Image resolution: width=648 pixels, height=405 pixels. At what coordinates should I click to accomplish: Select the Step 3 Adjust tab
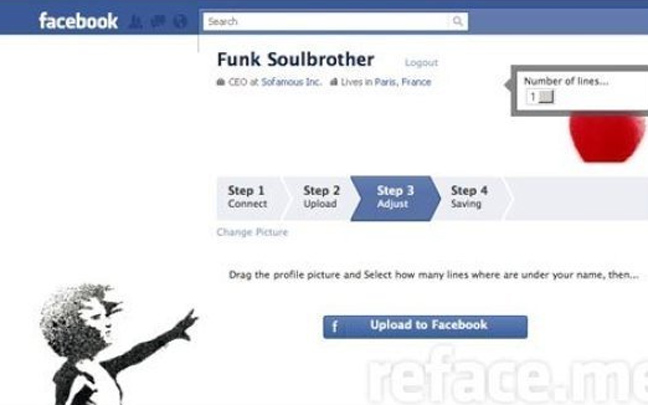click(395, 198)
